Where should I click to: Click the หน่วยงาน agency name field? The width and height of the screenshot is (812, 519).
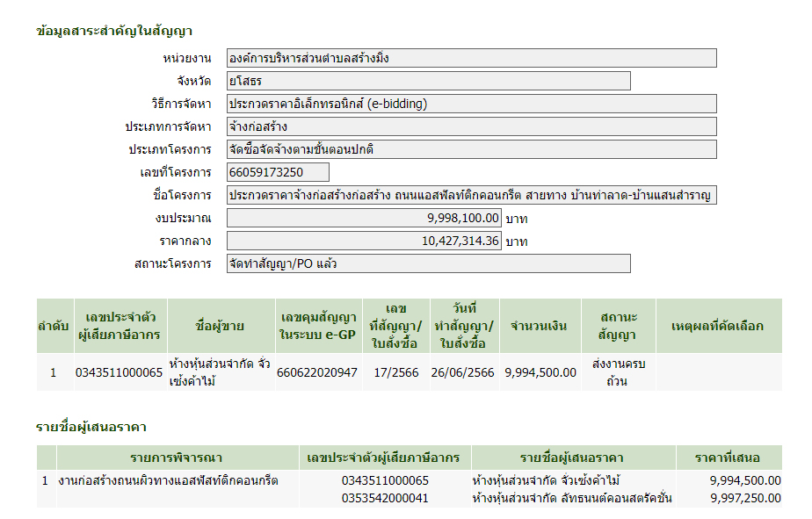click(471, 58)
